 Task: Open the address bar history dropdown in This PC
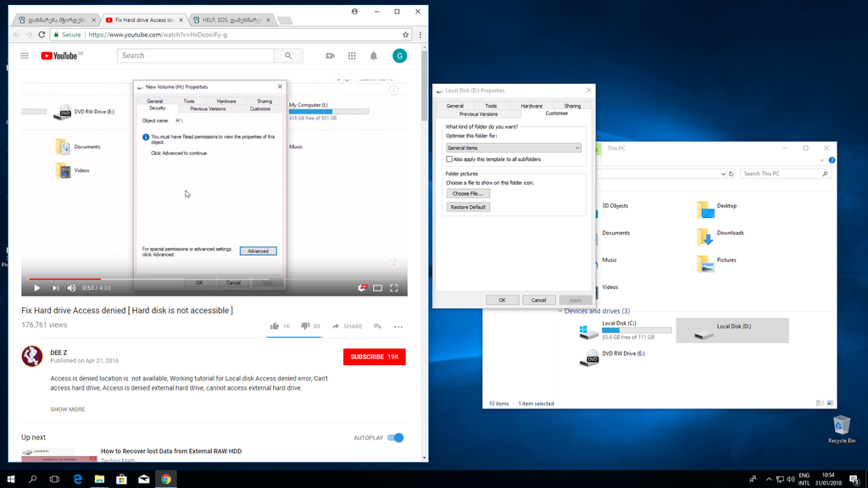click(x=723, y=174)
